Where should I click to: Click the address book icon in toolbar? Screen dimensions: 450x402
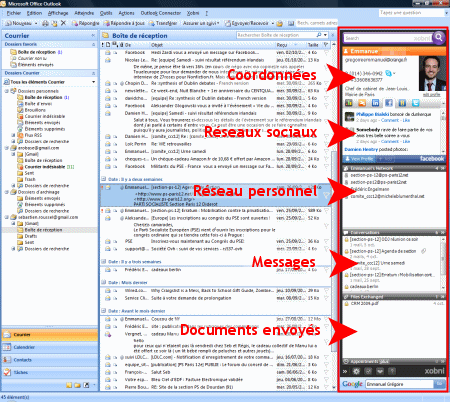click(291, 23)
